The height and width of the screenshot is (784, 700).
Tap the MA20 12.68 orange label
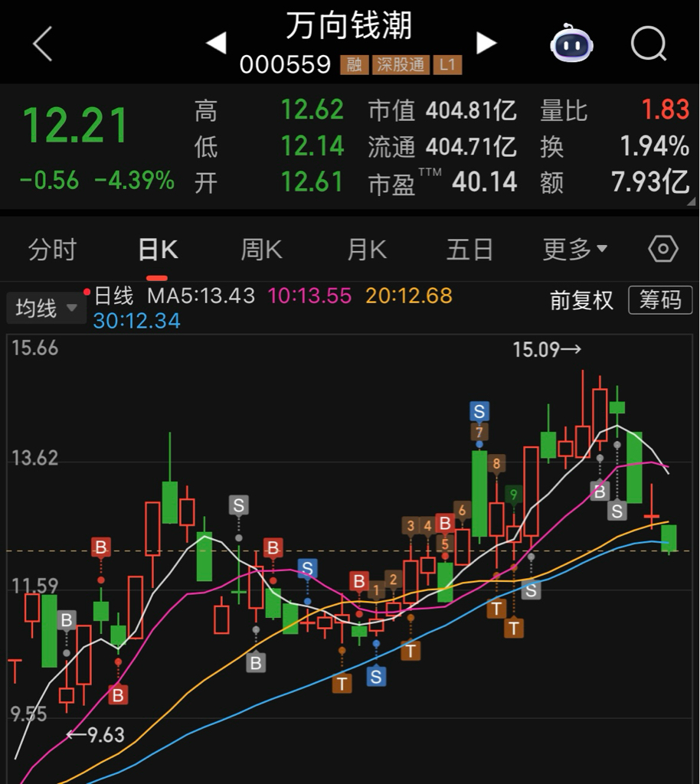[409, 296]
